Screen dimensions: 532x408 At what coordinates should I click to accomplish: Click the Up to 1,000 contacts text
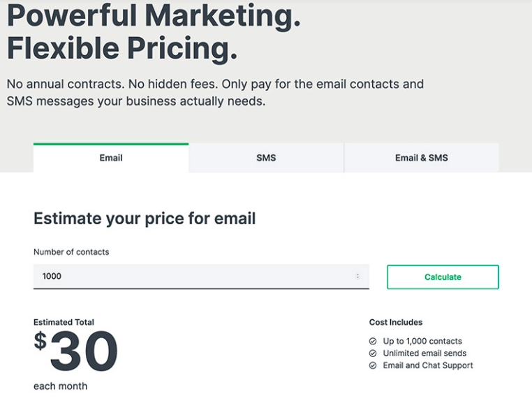pos(422,342)
